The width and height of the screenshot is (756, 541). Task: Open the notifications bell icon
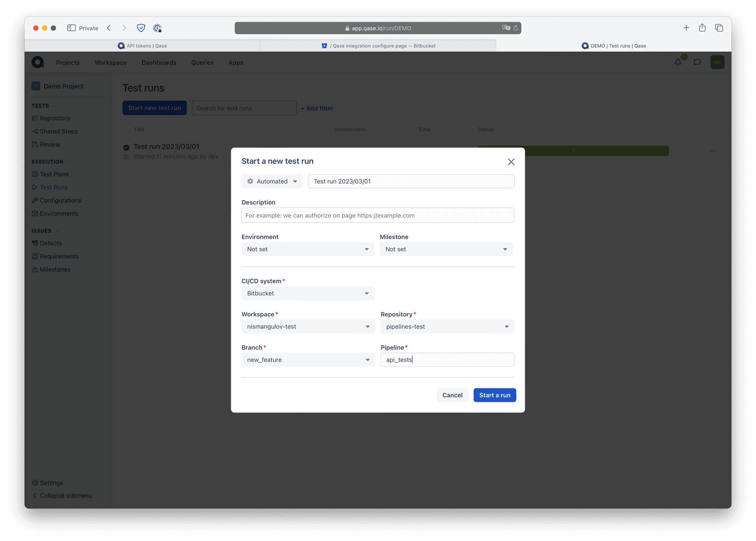click(678, 62)
